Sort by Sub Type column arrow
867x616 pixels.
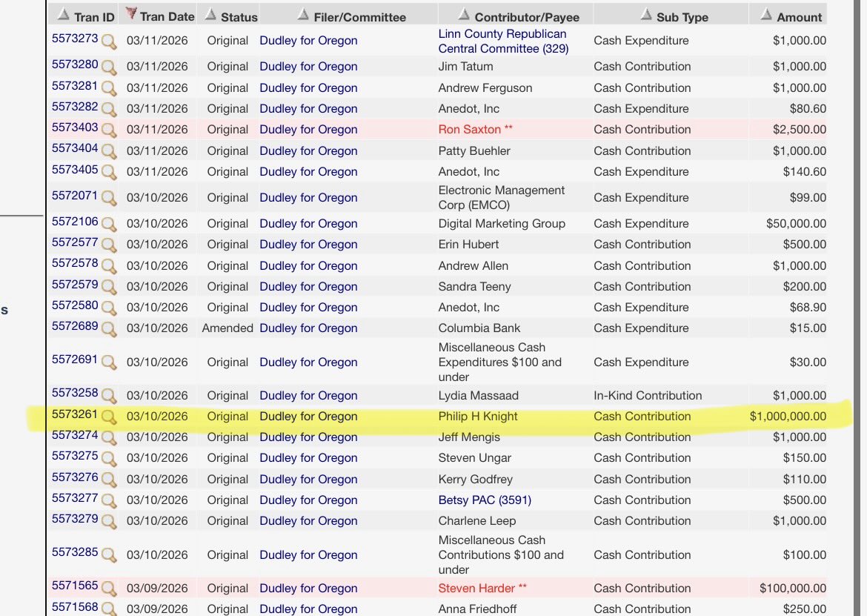[x=646, y=15]
